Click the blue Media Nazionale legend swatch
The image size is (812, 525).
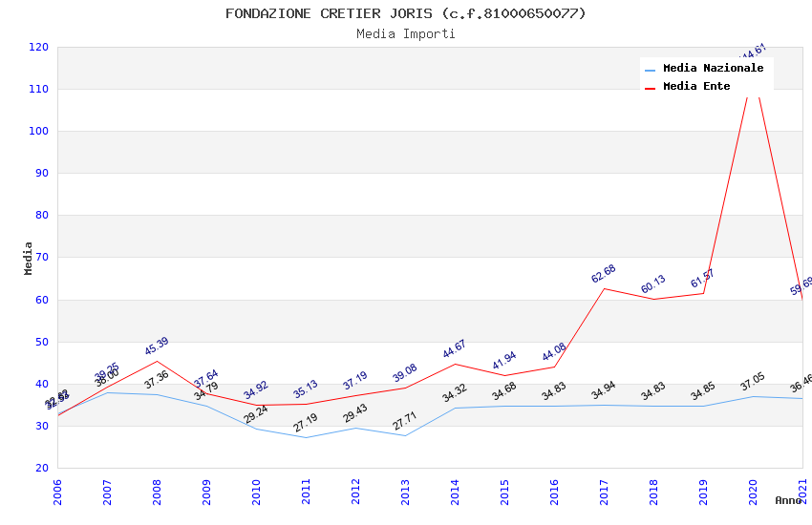pos(650,70)
